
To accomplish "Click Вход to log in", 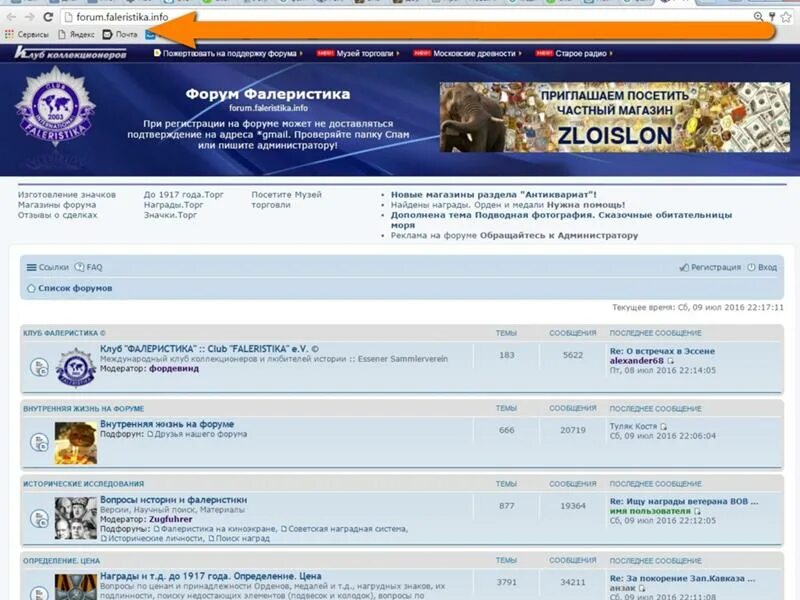I will click(762, 267).
